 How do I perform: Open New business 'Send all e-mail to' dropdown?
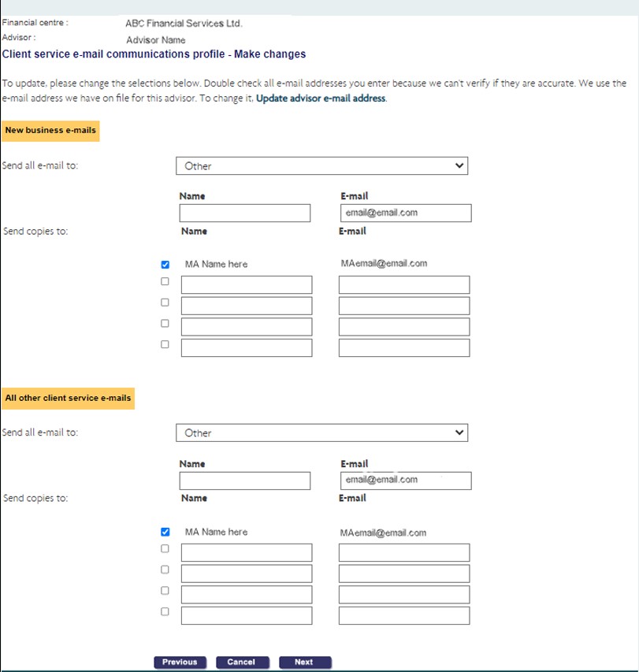(x=321, y=166)
